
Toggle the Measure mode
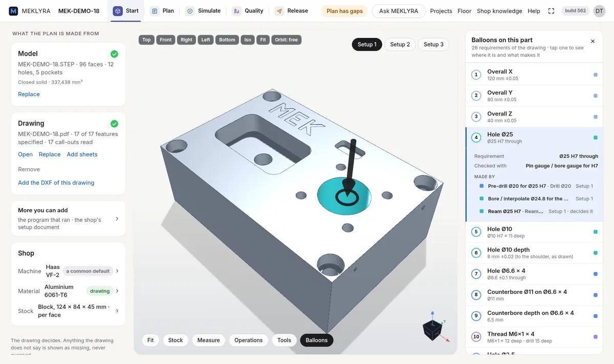(209, 340)
